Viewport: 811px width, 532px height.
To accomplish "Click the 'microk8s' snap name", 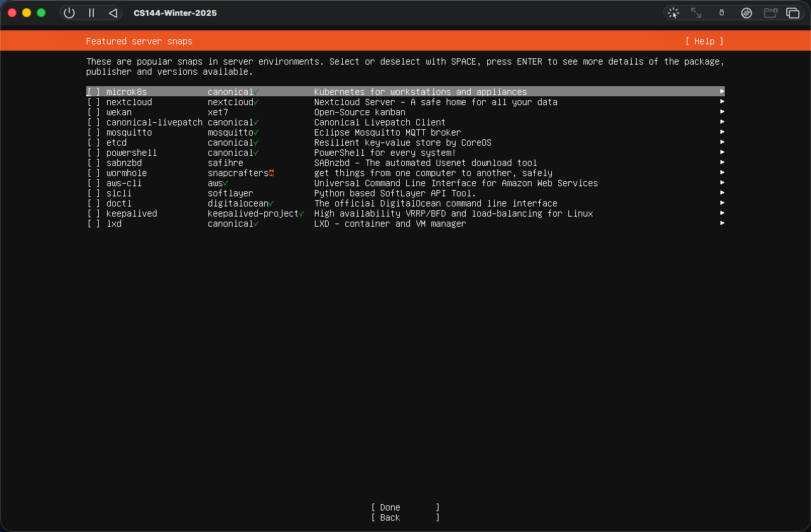I will click(x=127, y=92).
